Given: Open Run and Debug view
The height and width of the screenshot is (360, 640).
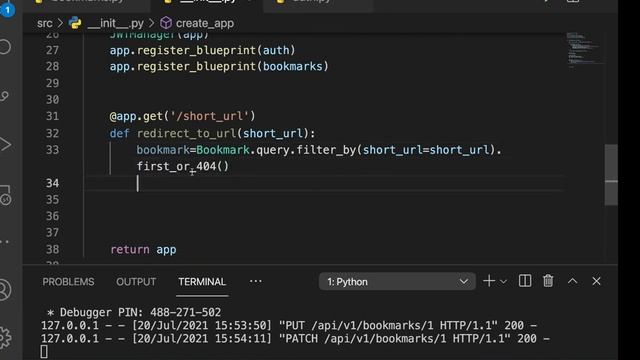Looking at the screenshot, I should (x=5, y=144).
